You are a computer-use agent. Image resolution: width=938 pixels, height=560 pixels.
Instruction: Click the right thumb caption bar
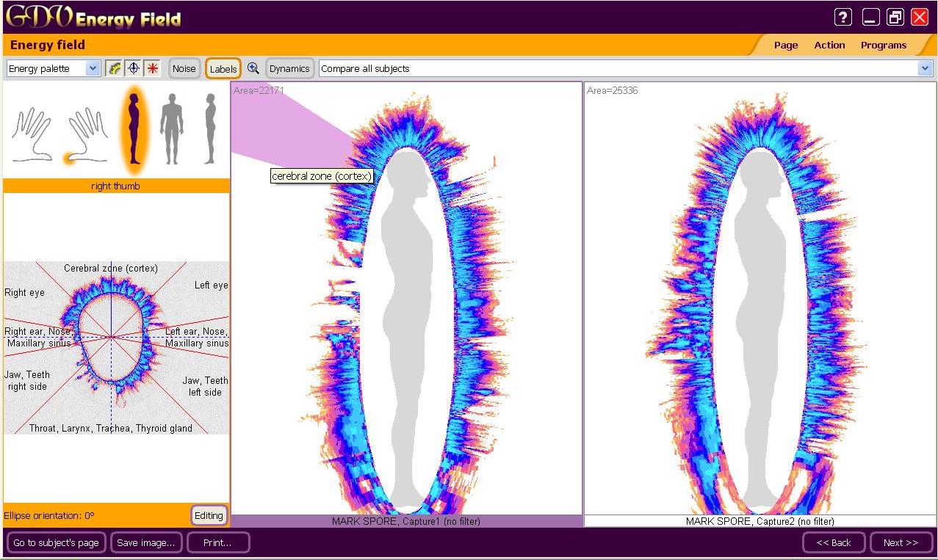click(116, 186)
